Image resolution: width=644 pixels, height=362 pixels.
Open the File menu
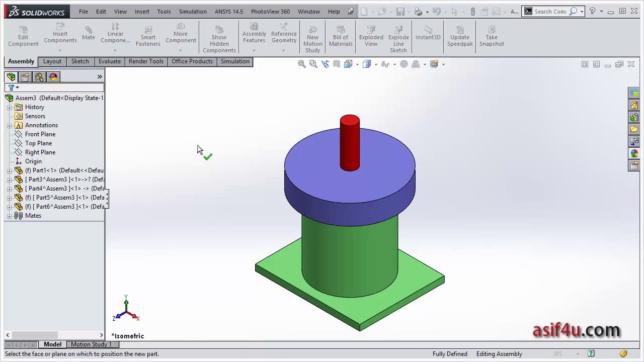(84, 12)
